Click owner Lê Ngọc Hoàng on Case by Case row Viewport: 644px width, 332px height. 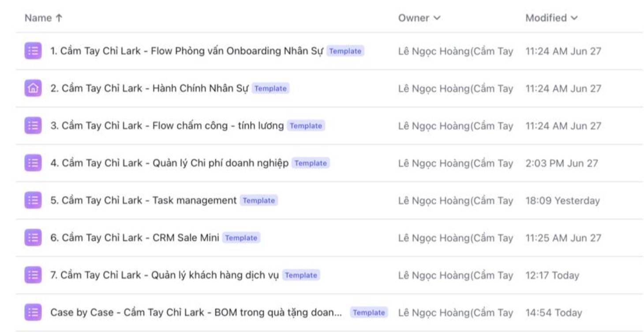click(455, 313)
